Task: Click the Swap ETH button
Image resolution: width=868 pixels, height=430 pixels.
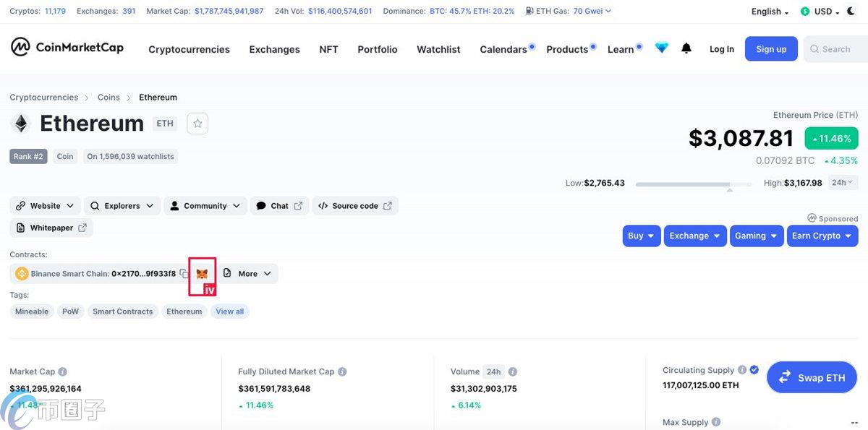Action: click(x=812, y=377)
